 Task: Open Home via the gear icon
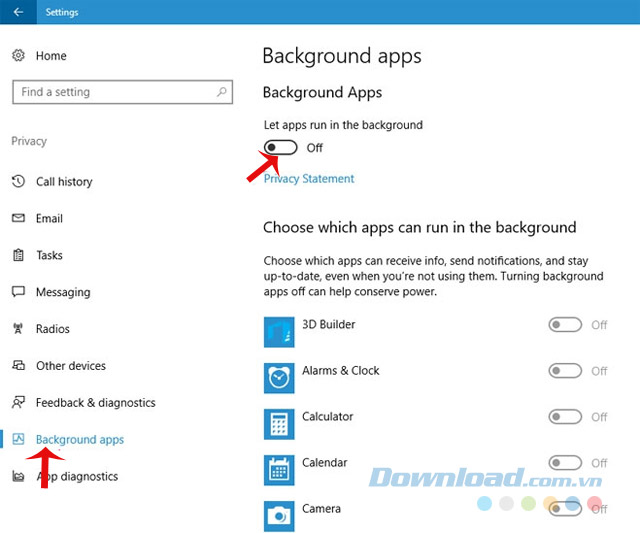(x=18, y=55)
